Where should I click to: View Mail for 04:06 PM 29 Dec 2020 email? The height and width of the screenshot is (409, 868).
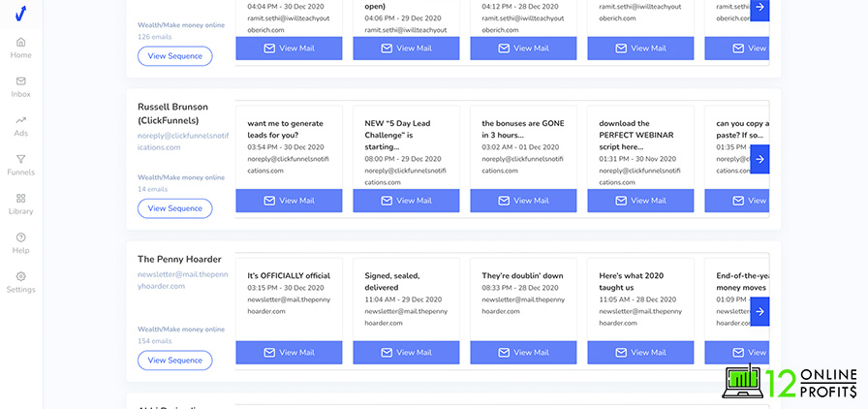[406, 48]
